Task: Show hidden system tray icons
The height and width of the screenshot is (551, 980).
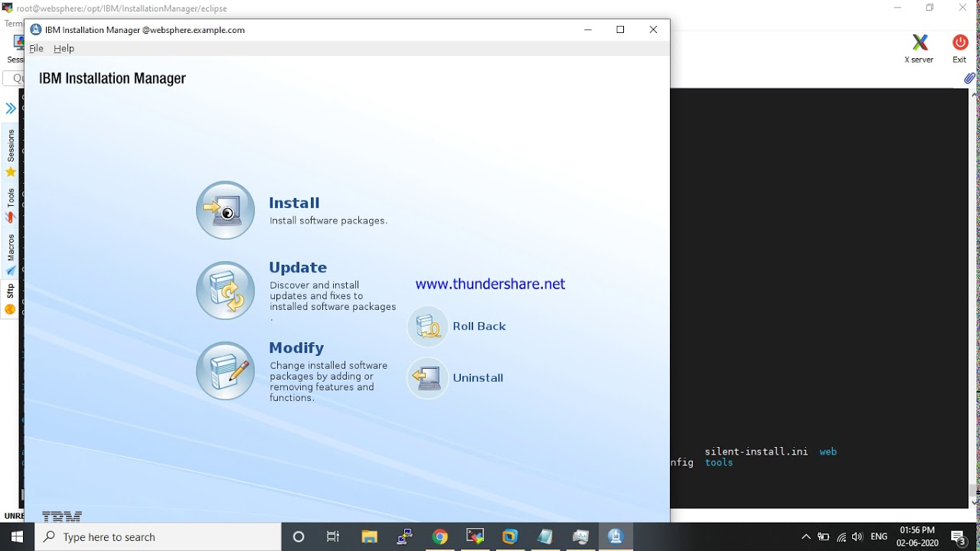Action: click(805, 537)
